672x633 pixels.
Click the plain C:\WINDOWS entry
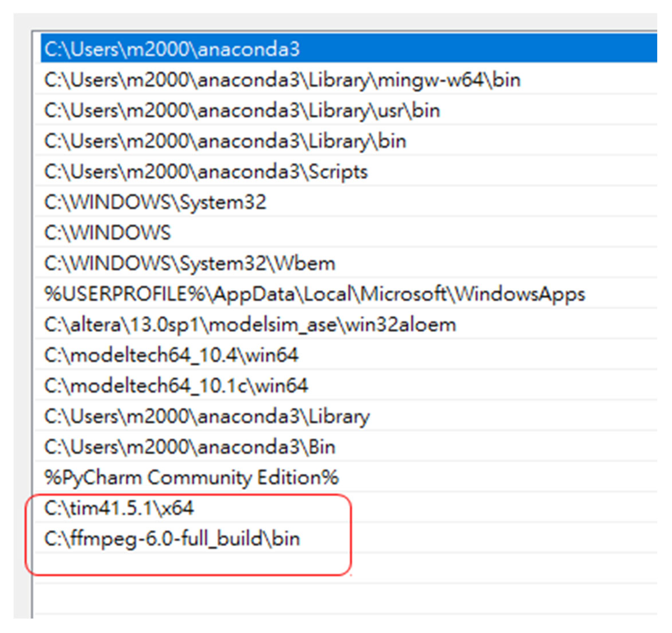107,233
